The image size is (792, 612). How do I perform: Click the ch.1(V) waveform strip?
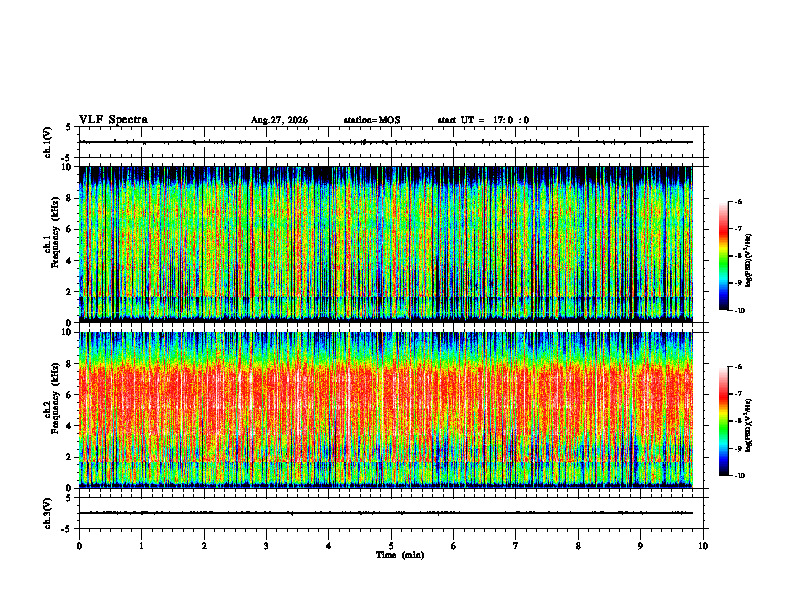tap(386, 142)
